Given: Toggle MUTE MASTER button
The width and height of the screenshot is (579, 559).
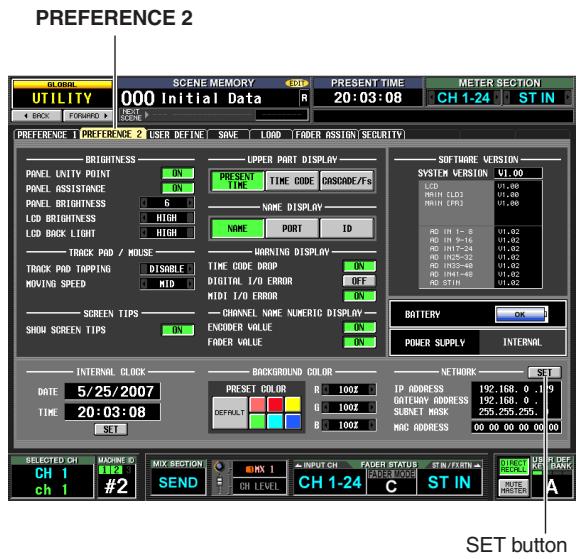Looking at the screenshot, I should 514,487.
